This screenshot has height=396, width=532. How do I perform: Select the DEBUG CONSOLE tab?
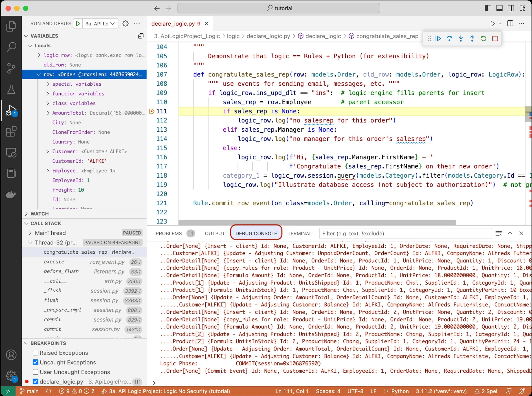click(256, 233)
